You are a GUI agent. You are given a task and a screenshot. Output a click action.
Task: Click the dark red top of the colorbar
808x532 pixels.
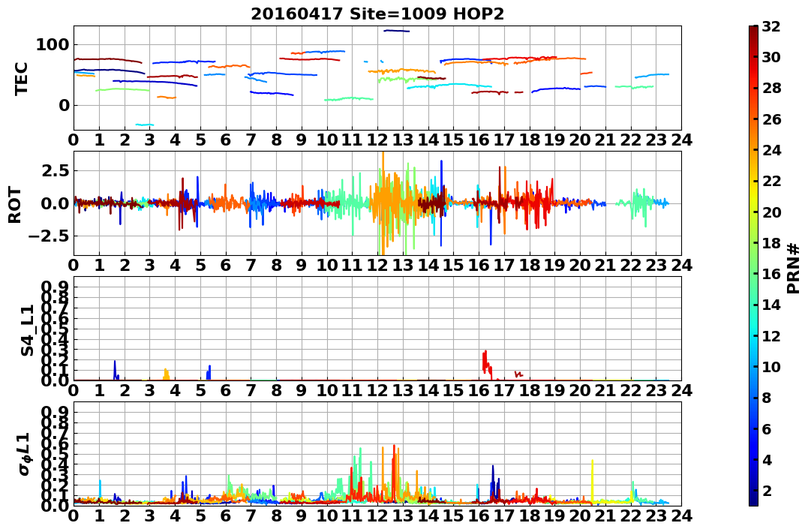[753, 30]
